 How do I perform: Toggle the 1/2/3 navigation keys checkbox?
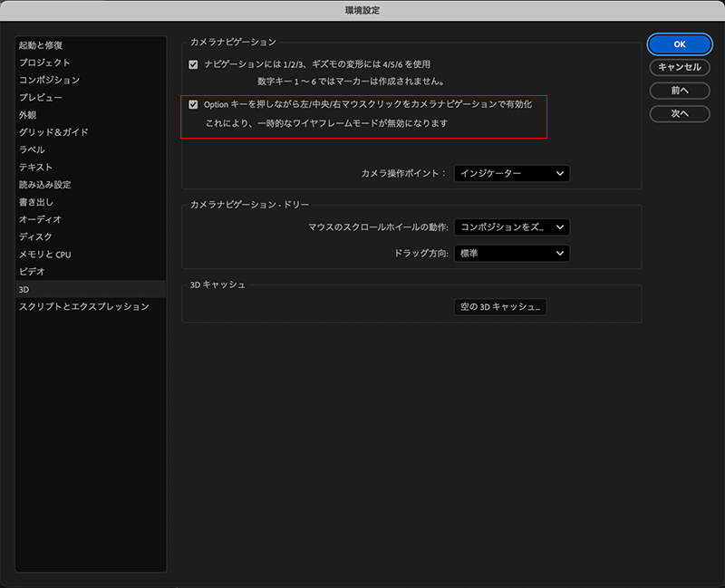(x=193, y=65)
